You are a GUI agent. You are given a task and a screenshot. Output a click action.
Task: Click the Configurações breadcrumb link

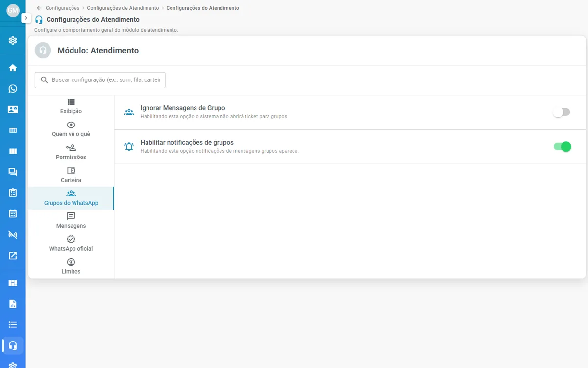[62, 8]
